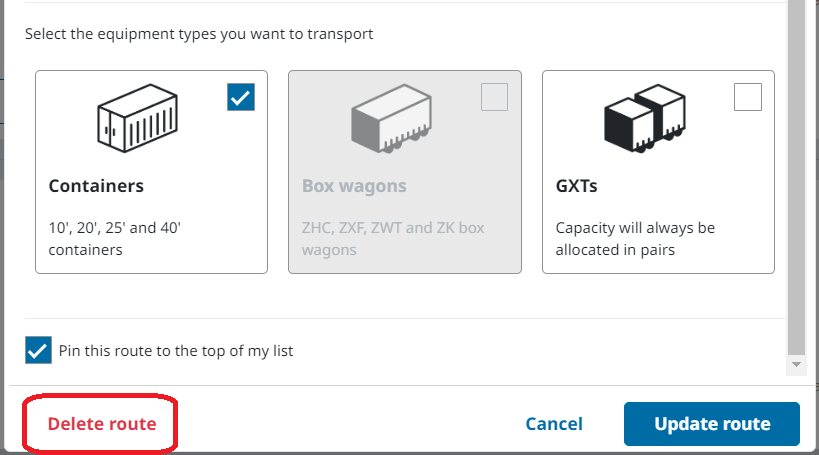Screen dimensions: 819x455
Task: Click the capacity allocated in pairs text
Action: pos(635,238)
